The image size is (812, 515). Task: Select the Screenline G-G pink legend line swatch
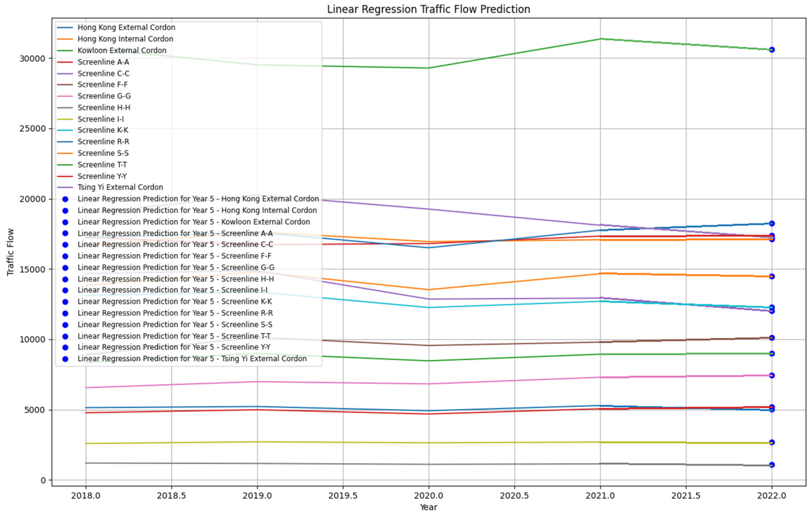[65, 96]
